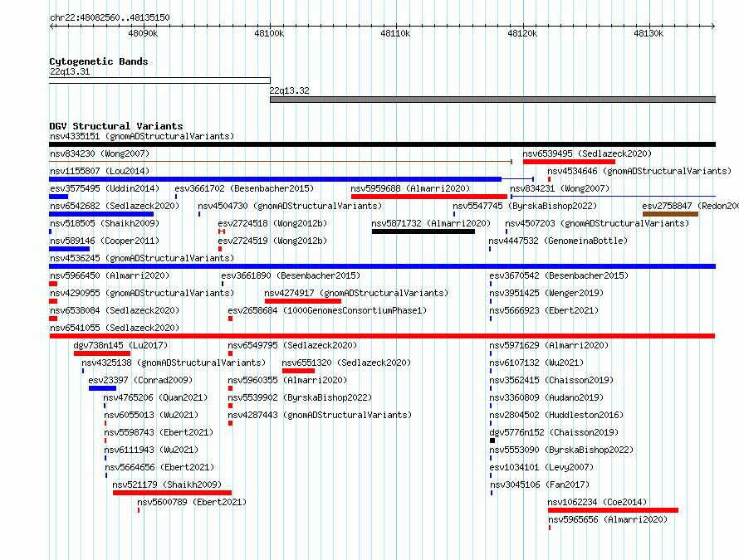
Task: Select the long blue nsv4536245 bar
Action: pyautogui.click(x=382, y=266)
